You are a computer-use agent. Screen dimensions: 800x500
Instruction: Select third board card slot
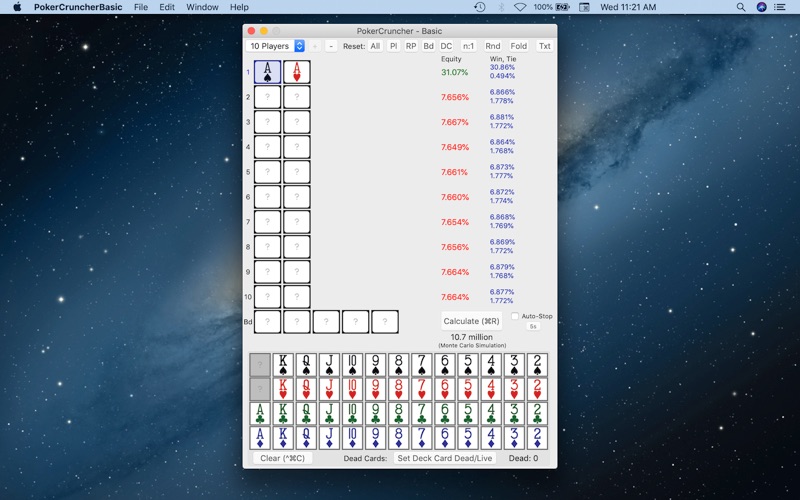[x=326, y=322]
